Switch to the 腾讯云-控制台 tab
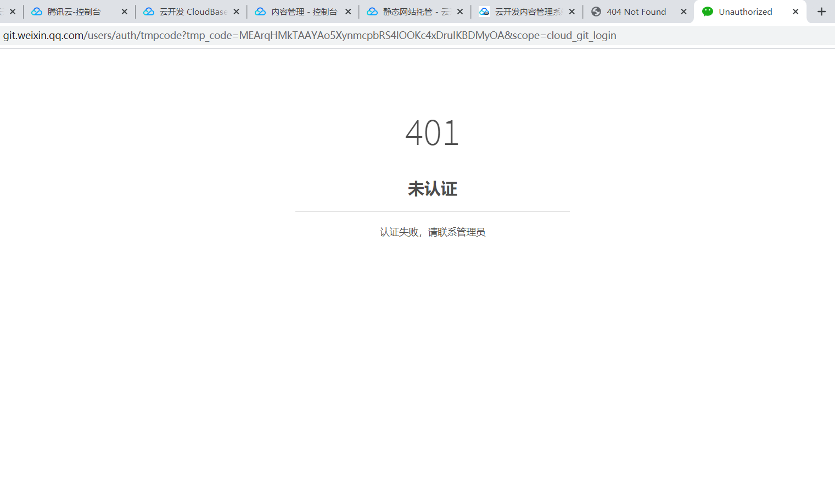835x504 pixels. [x=77, y=11]
